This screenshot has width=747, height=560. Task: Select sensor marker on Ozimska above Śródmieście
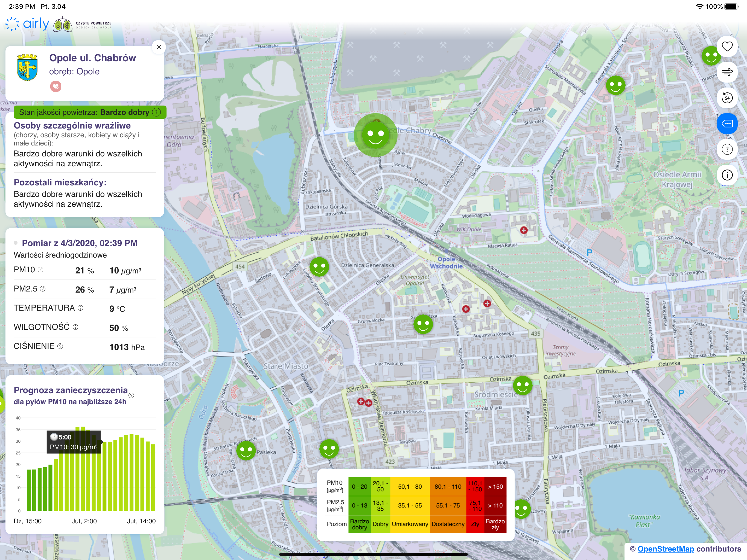coord(523,385)
